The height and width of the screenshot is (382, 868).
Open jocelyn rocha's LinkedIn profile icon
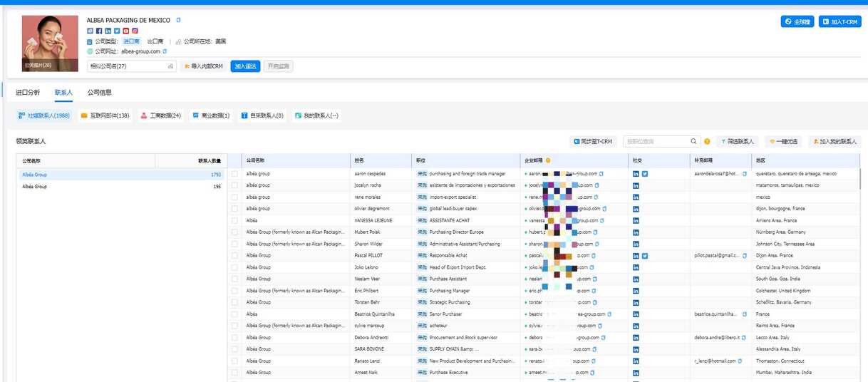636,185
